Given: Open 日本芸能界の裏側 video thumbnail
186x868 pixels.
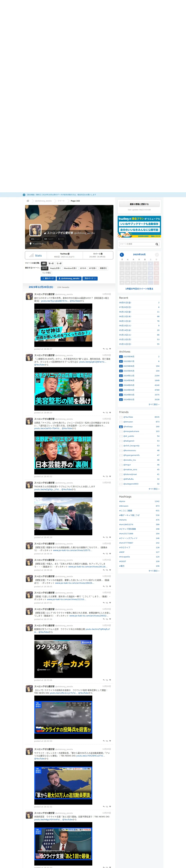Looking at the screenshot, I should [63, 453].
